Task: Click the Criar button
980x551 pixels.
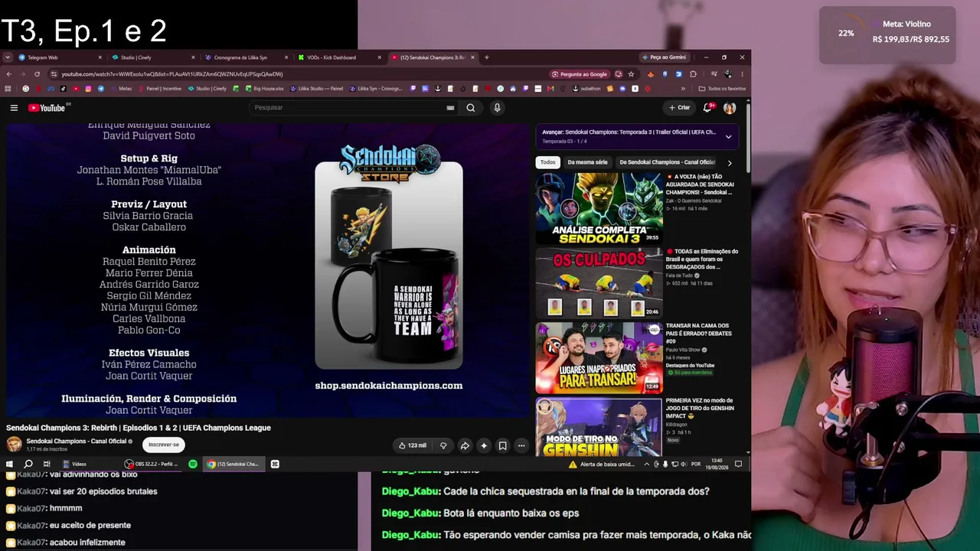Action: 679,108
